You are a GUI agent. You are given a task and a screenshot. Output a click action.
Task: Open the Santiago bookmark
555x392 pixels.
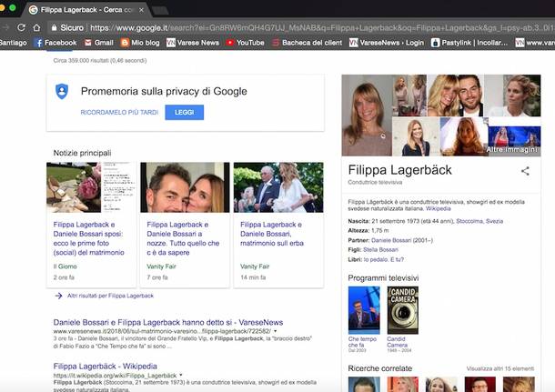click(14, 43)
